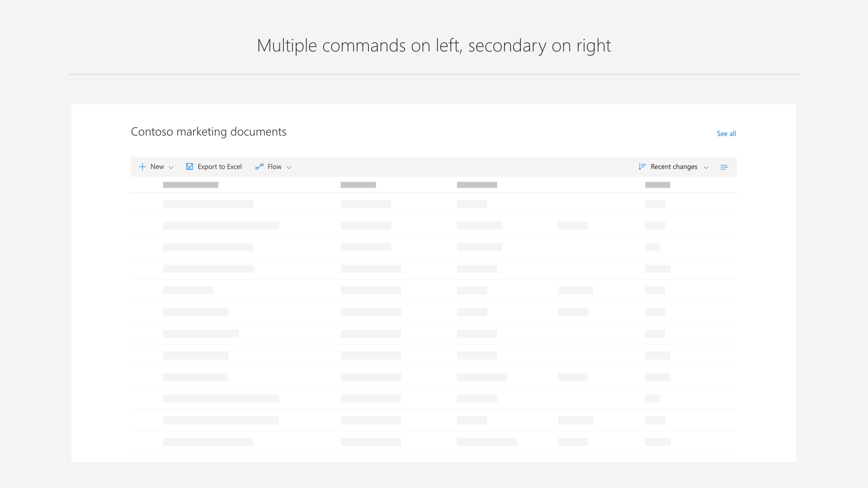Expand the New dropdown chevron

click(x=171, y=167)
